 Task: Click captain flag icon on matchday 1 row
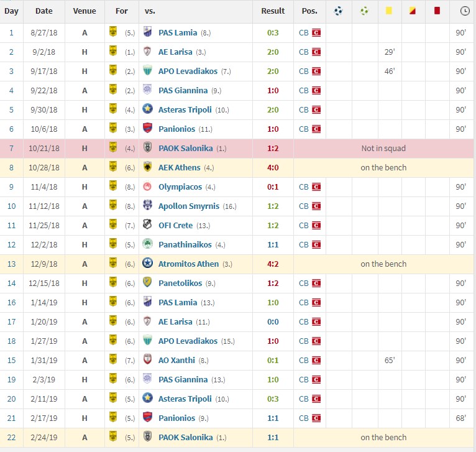pyautogui.click(x=316, y=32)
